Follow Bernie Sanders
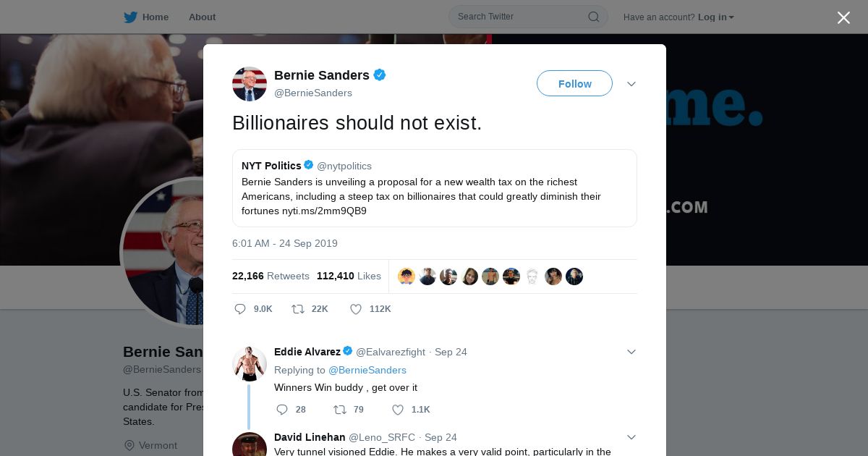The height and width of the screenshot is (456, 868). click(574, 84)
